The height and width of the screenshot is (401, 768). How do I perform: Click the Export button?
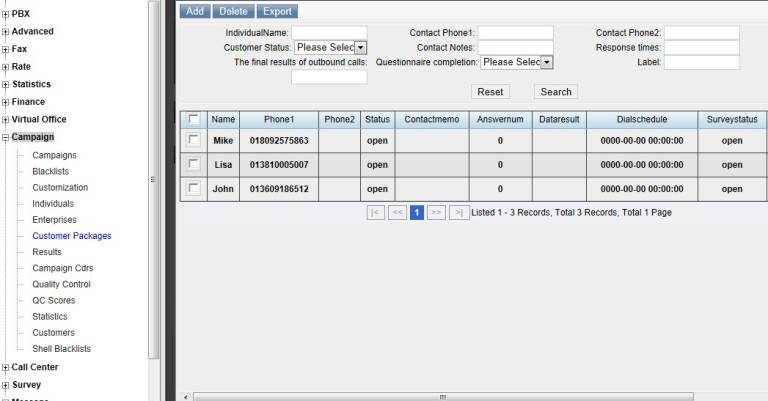click(277, 11)
